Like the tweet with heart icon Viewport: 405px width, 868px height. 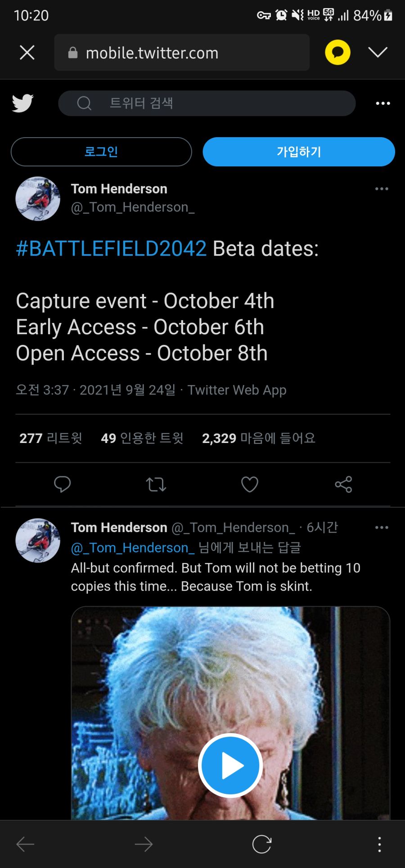pos(250,484)
